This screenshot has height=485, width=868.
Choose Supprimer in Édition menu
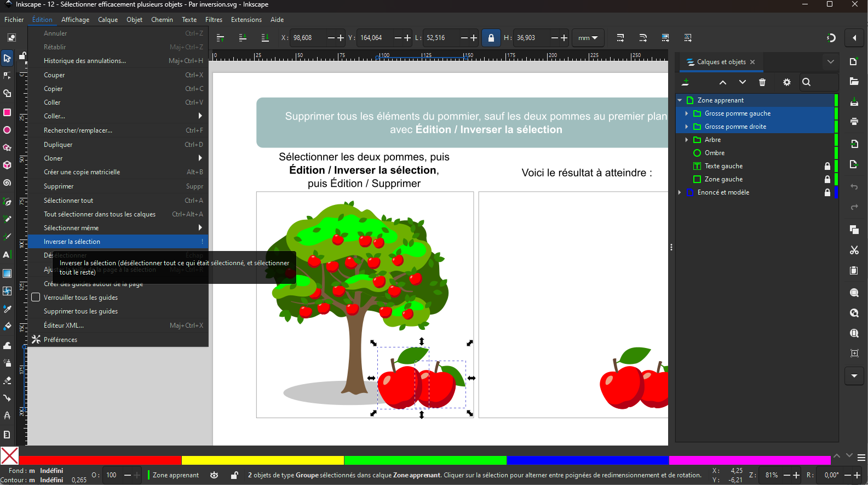tap(118, 186)
